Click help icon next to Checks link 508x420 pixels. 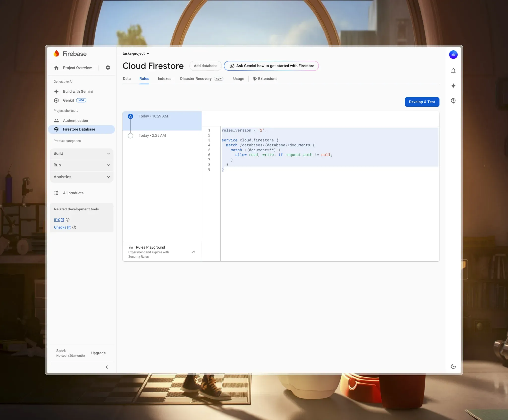tap(74, 227)
